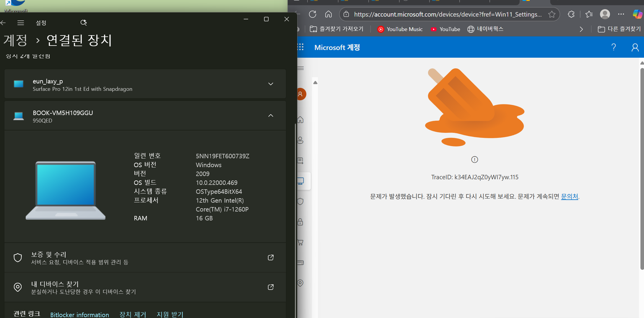Open Edge settings and more menu
This screenshot has height=318, width=644.
tap(621, 14)
